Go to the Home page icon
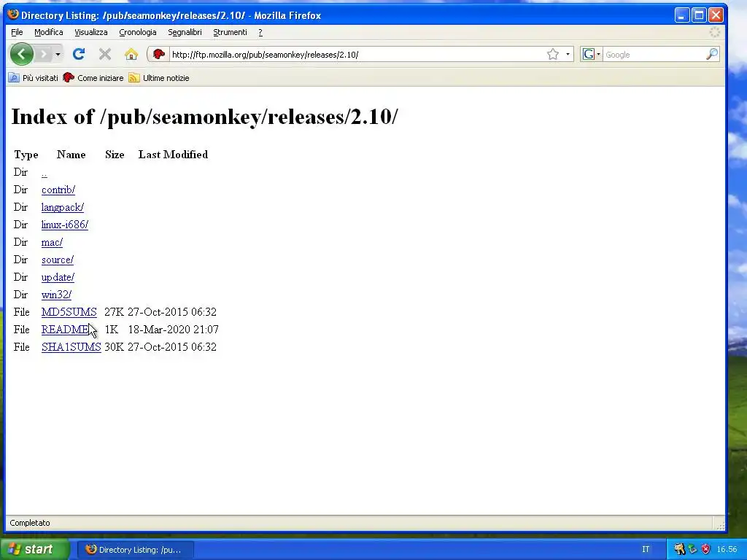 click(131, 54)
